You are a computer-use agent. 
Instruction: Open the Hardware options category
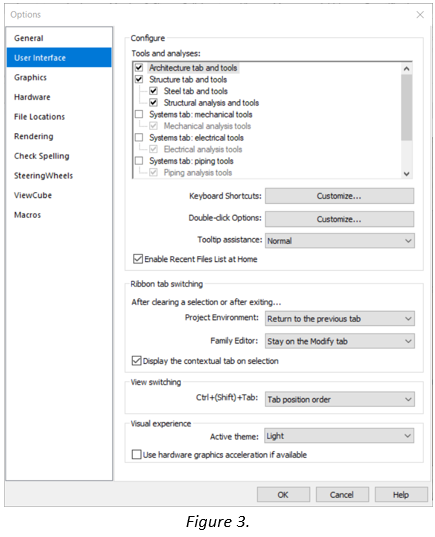point(59,97)
